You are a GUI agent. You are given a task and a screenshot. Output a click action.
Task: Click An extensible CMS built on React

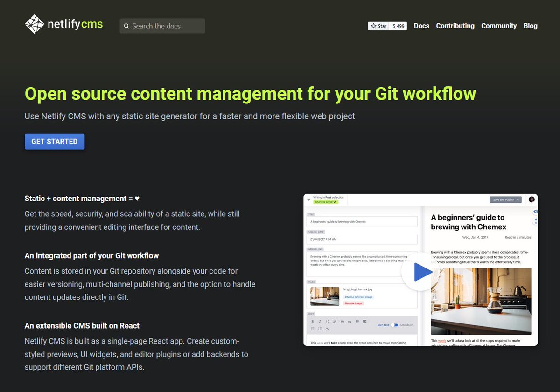(x=82, y=326)
